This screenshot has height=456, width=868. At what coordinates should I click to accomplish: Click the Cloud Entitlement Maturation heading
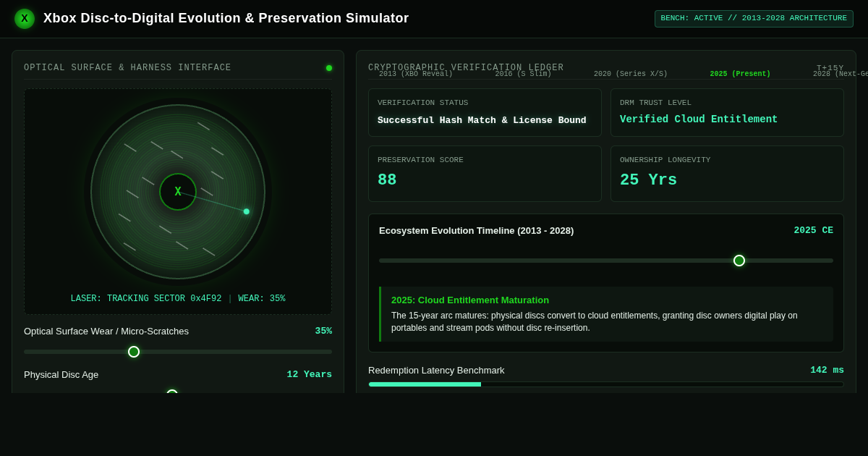click(x=470, y=300)
